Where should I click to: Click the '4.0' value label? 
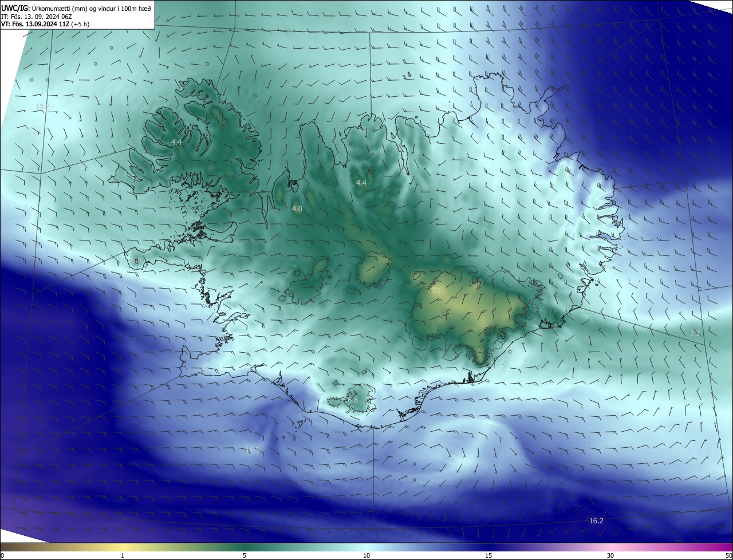(297, 209)
